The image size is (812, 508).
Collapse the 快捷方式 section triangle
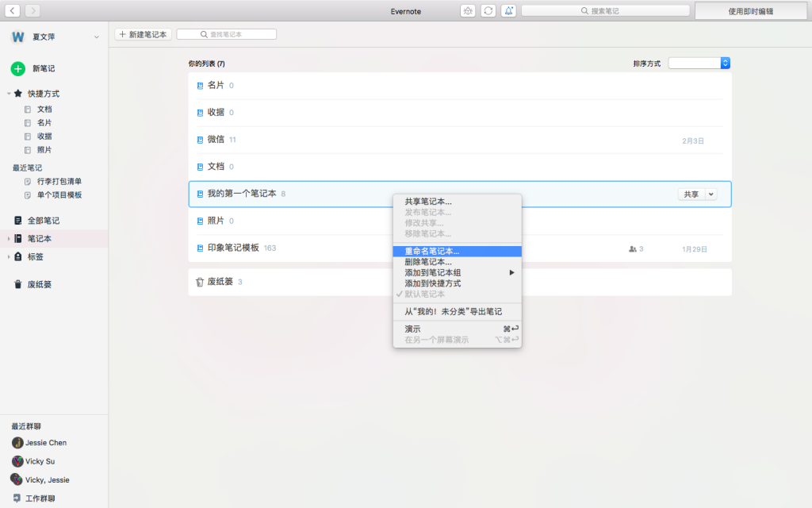[9, 94]
